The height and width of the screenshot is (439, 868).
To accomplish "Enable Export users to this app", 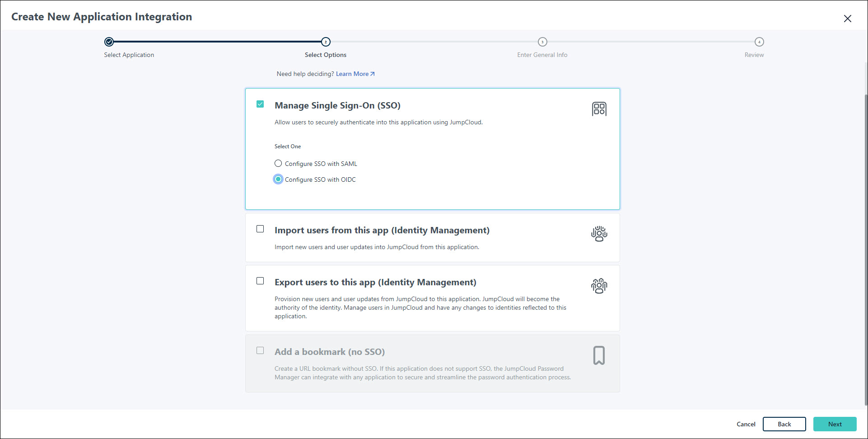I will tap(260, 281).
